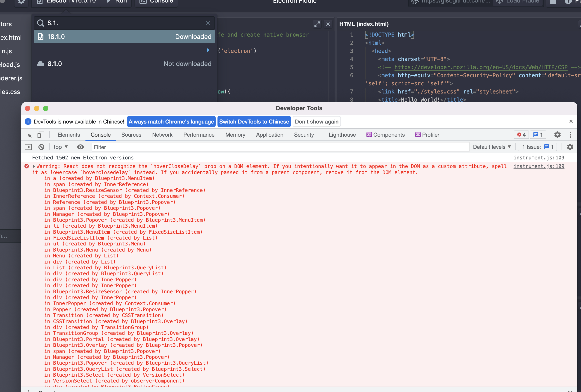Toggle the error count badge showing 4
The width and height of the screenshot is (581, 392).
pyautogui.click(x=521, y=135)
